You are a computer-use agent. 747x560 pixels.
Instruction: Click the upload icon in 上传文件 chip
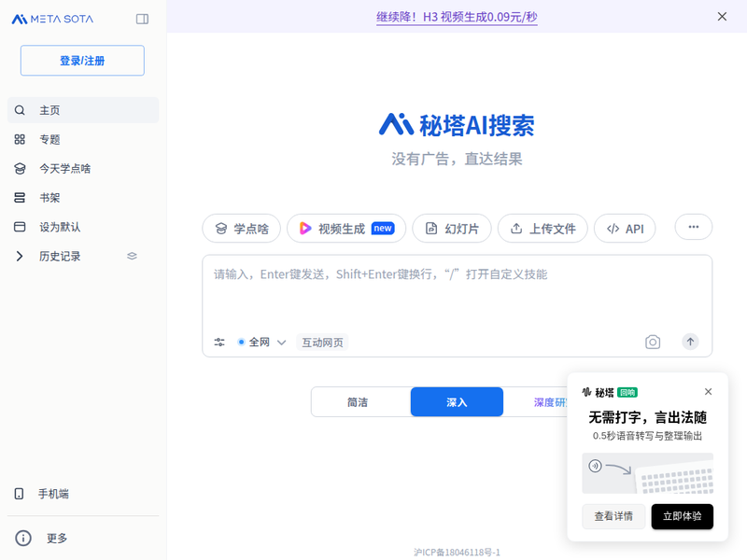pyautogui.click(x=516, y=229)
